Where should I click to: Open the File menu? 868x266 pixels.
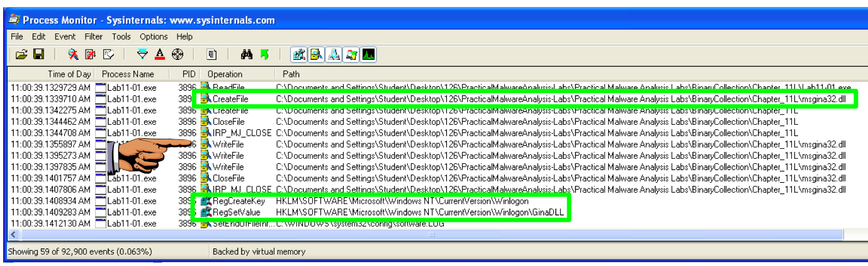click(x=16, y=37)
